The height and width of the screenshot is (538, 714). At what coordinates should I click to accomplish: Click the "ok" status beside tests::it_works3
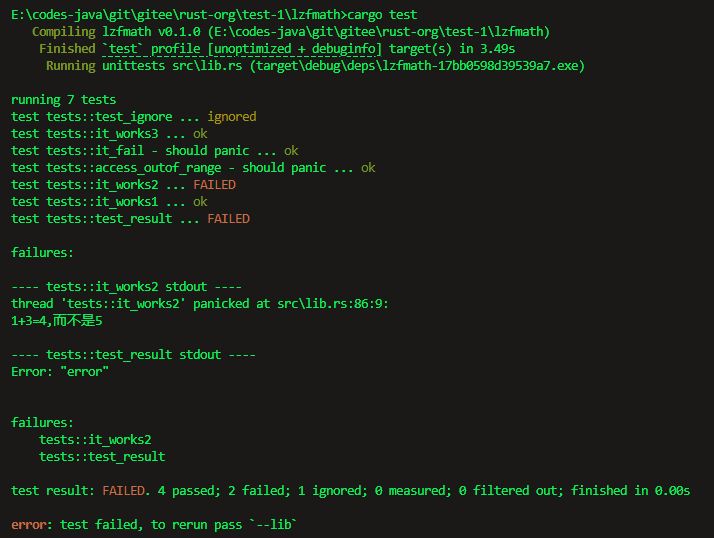(x=200, y=134)
